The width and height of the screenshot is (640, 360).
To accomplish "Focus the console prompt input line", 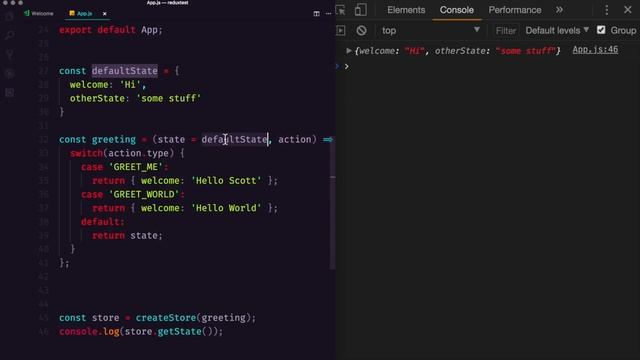I will coord(490,66).
